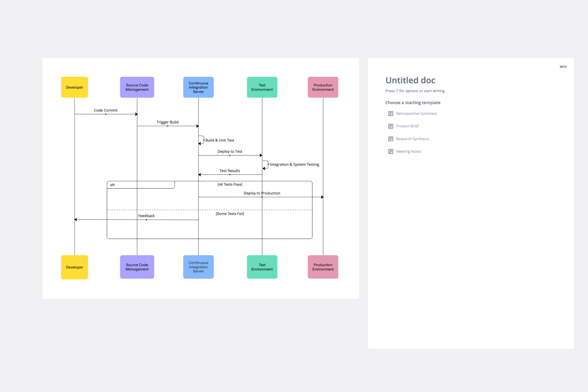Viewport: 588px width, 392px height.
Task: Open the Meeting Notes template
Action: click(408, 151)
